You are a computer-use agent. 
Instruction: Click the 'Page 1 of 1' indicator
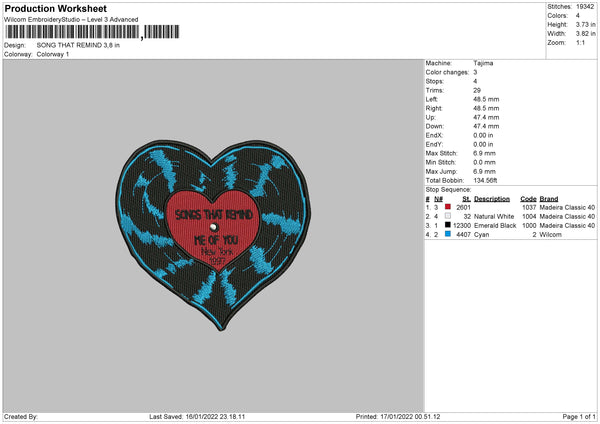579,417
